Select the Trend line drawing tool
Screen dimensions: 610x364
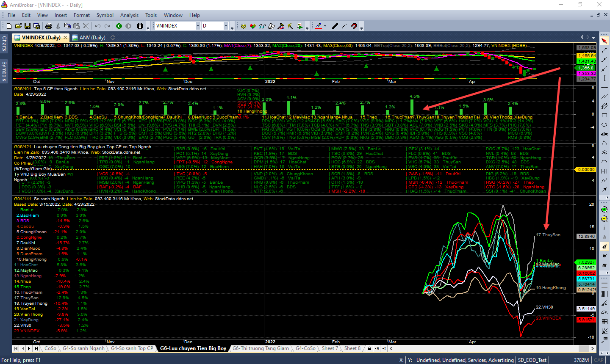[x=604, y=50]
